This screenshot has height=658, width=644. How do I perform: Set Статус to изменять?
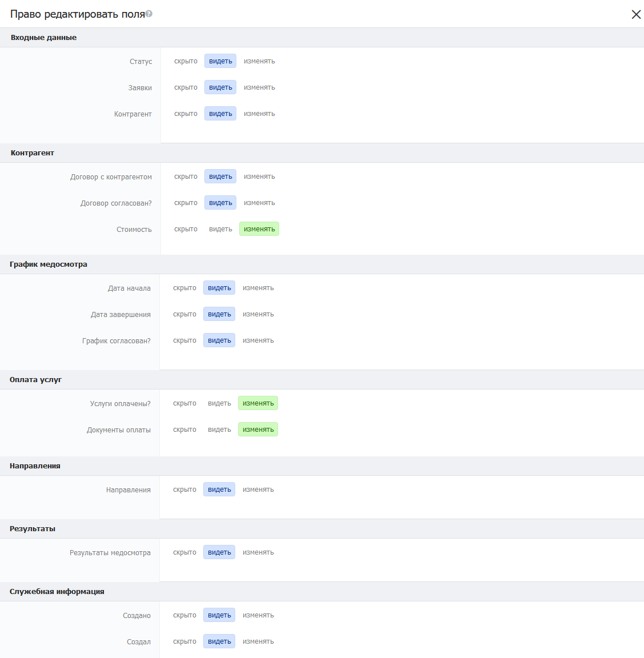point(259,61)
